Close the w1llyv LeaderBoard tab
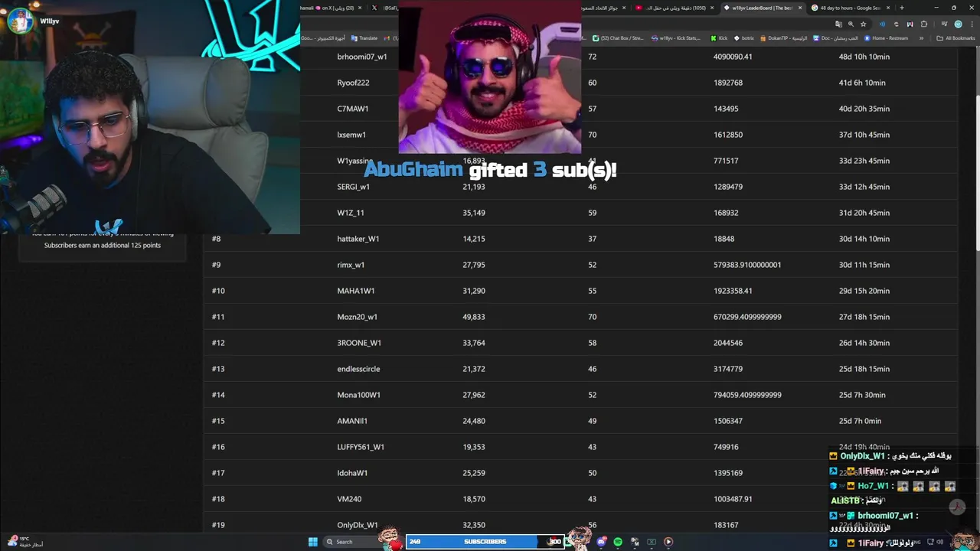The height and width of the screenshot is (551, 980). pyautogui.click(x=800, y=8)
